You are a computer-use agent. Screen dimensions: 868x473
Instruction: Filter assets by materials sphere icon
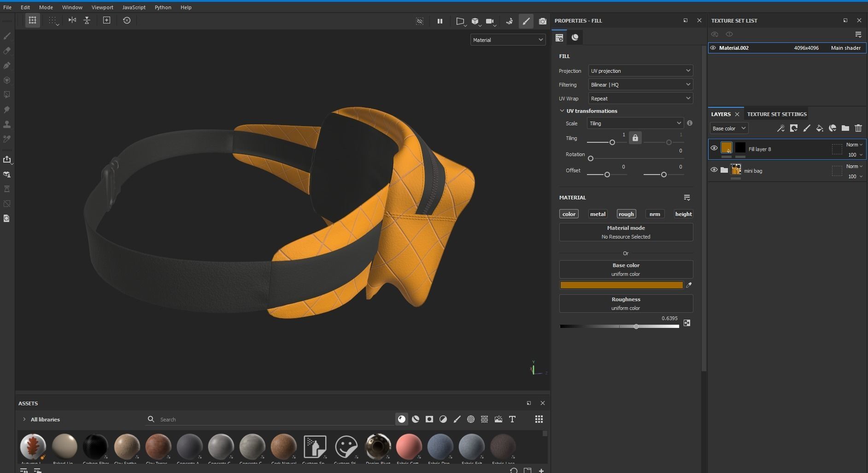[402, 419]
